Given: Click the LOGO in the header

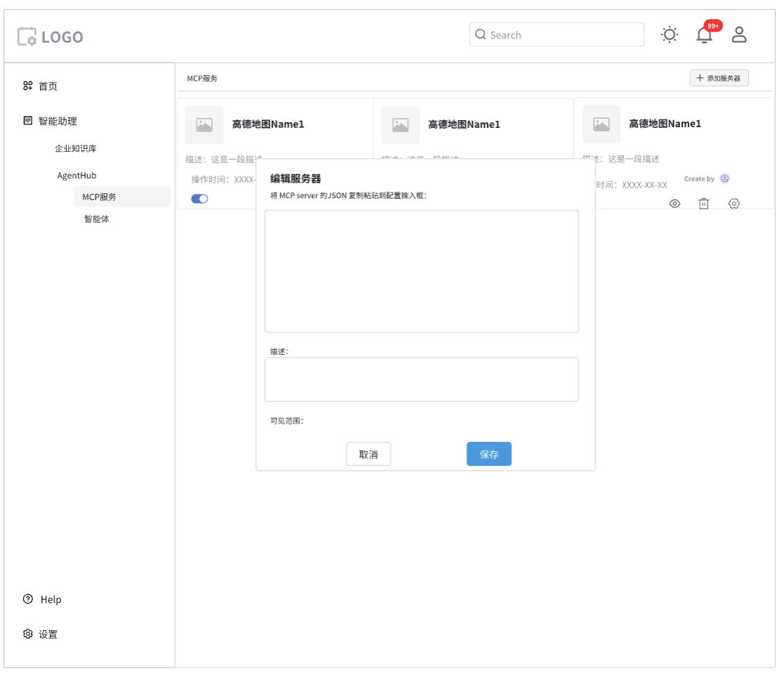Looking at the screenshot, I should 51,37.
